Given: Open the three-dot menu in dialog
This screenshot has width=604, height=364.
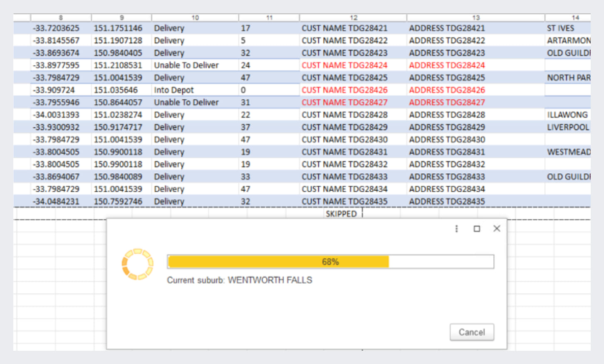Looking at the screenshot, I should pos(456,229).
